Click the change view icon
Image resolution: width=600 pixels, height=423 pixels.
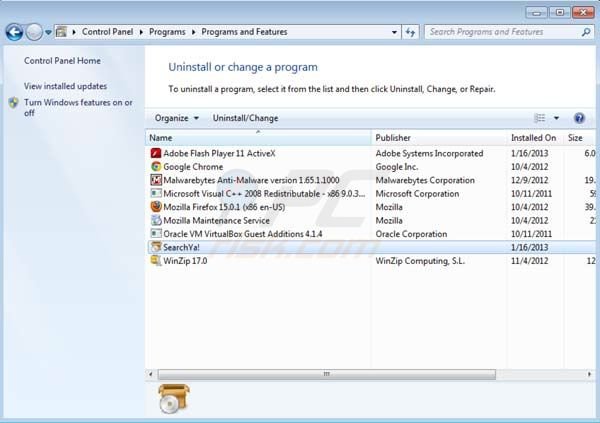540,118
